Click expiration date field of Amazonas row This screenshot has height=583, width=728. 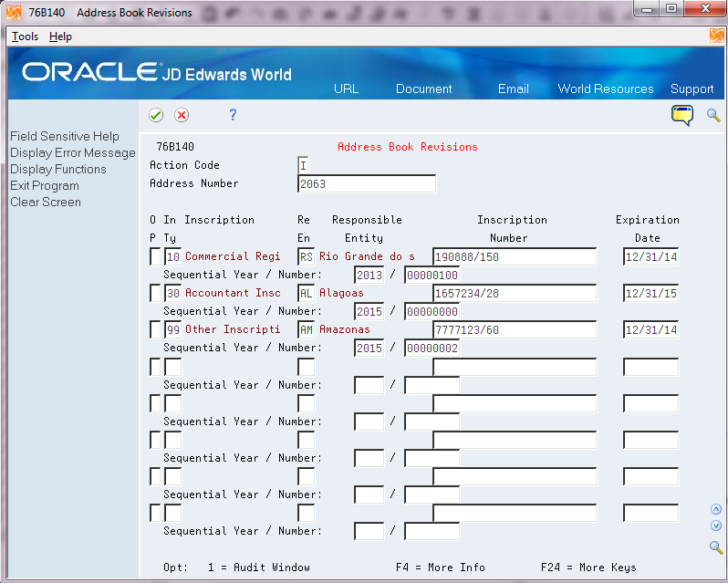651,330
